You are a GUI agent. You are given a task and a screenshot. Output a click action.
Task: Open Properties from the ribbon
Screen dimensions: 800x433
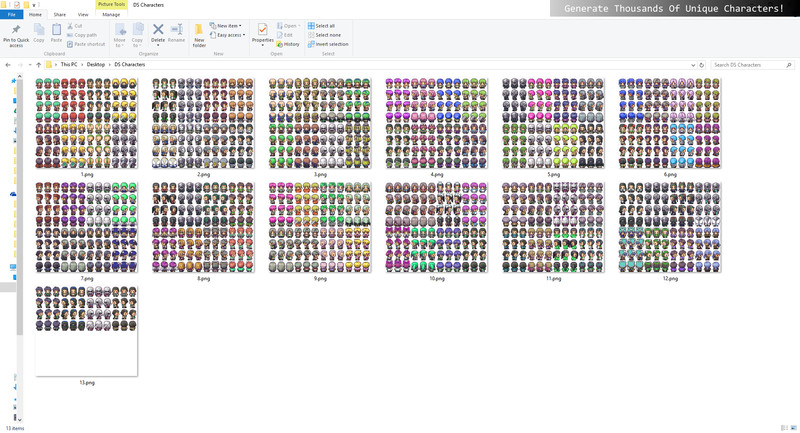(262, 33)
